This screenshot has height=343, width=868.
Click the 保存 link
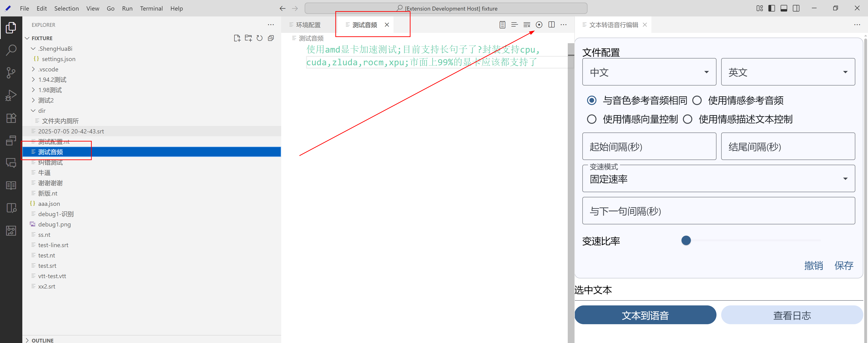point(843,265)
